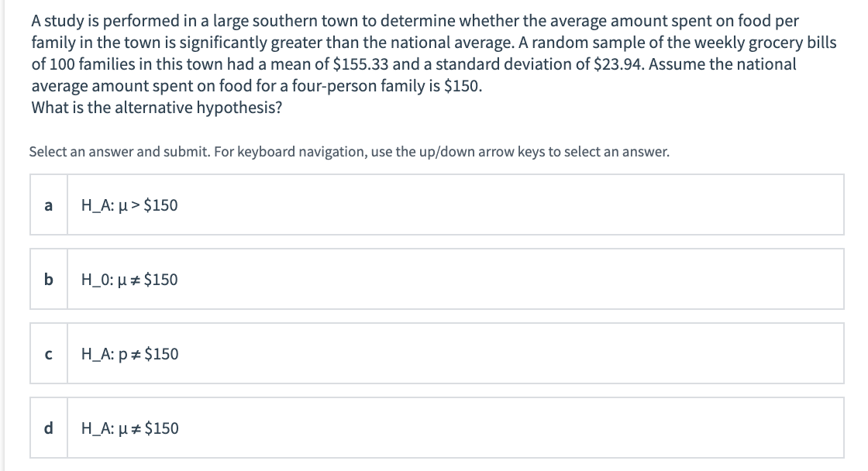Click the letter 'b' label box
This screenshot has width=868, height=471.
[49, 279]
